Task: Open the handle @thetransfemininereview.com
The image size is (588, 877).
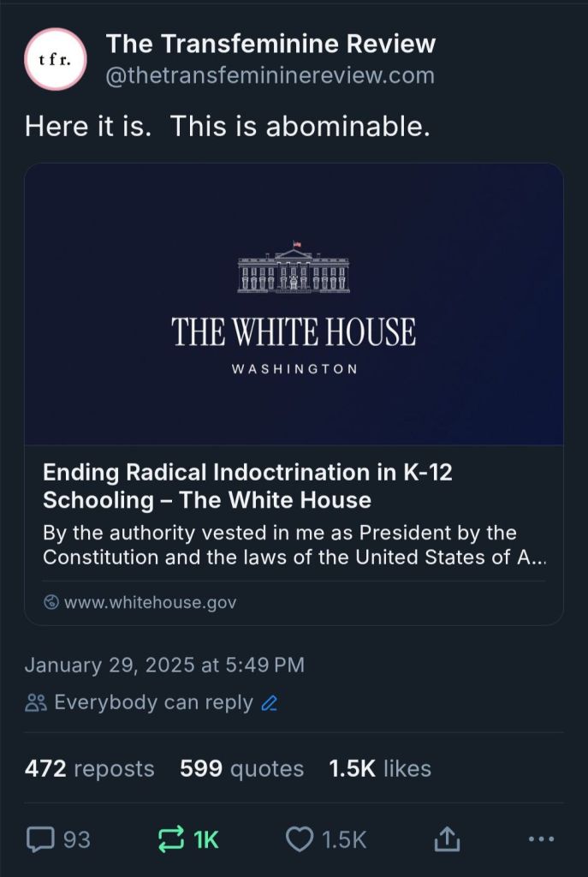Action: coord(268,76)
